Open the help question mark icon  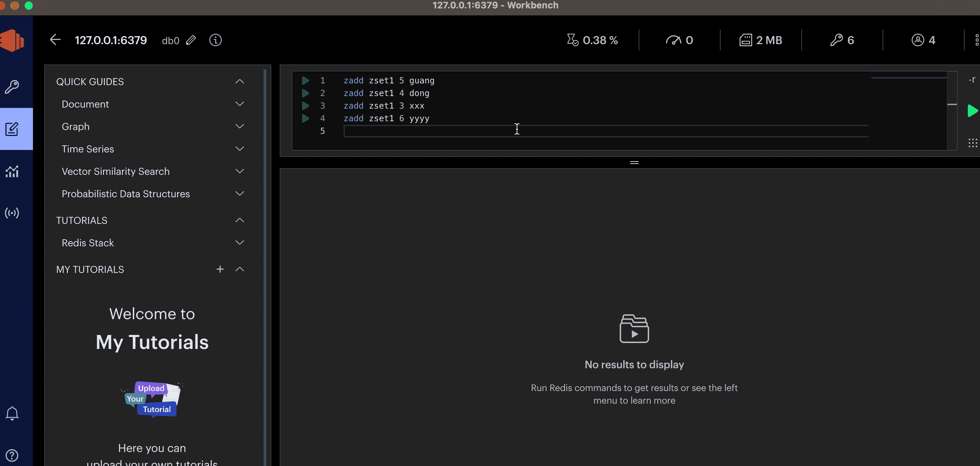pyautogui.click(x=12, y=455)
